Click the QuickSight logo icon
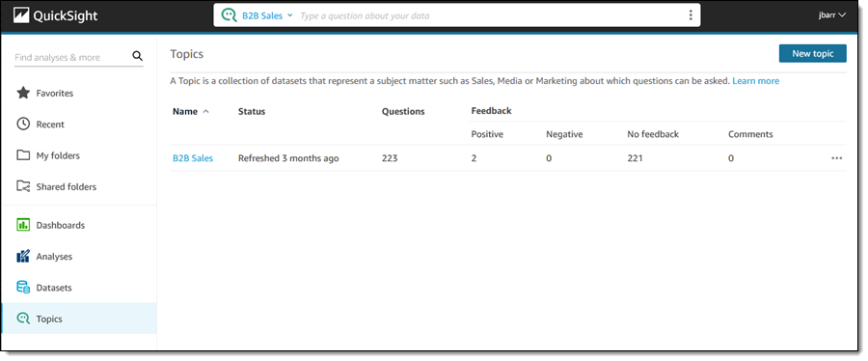This screenshot has width=868, height=361. click(x=21, y=15)
